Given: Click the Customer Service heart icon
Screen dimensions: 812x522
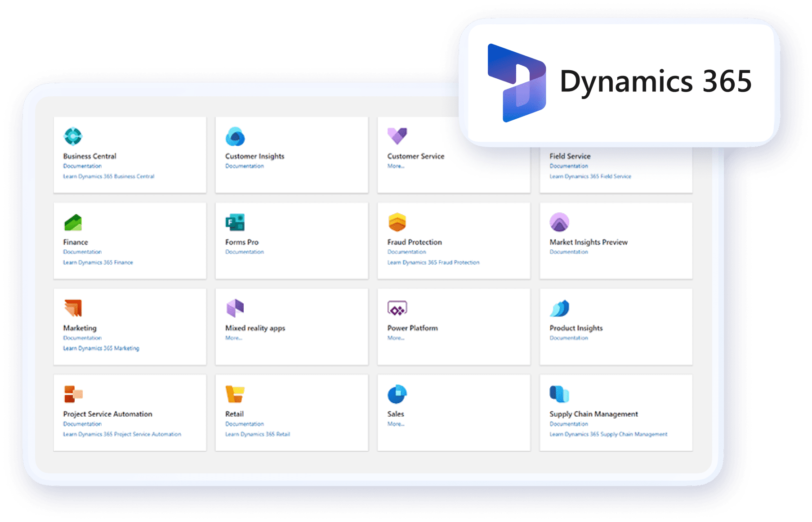Looking at the screenshot, I should 397,136.
